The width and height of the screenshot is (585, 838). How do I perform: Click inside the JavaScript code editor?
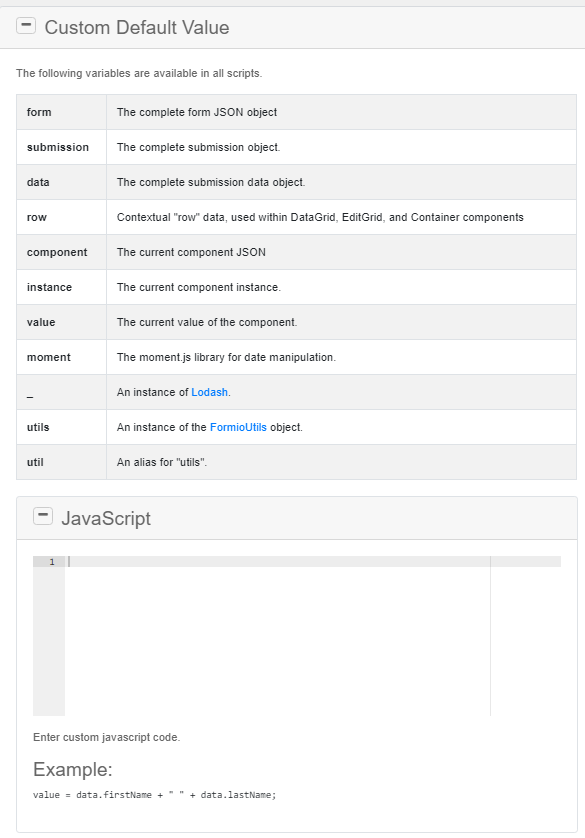pos(278,636)
